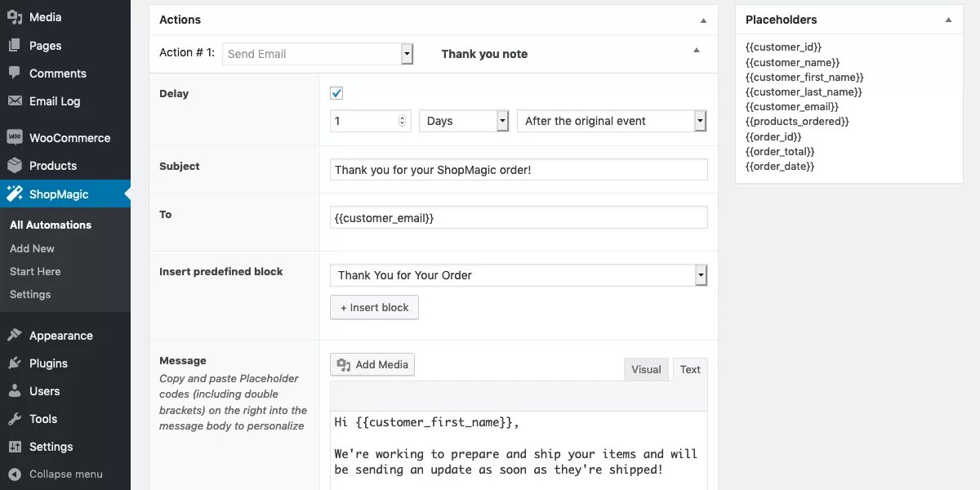Viewport: 980px width, 490px height.
Task: Click the Add Media button
Action: [372, 364]
